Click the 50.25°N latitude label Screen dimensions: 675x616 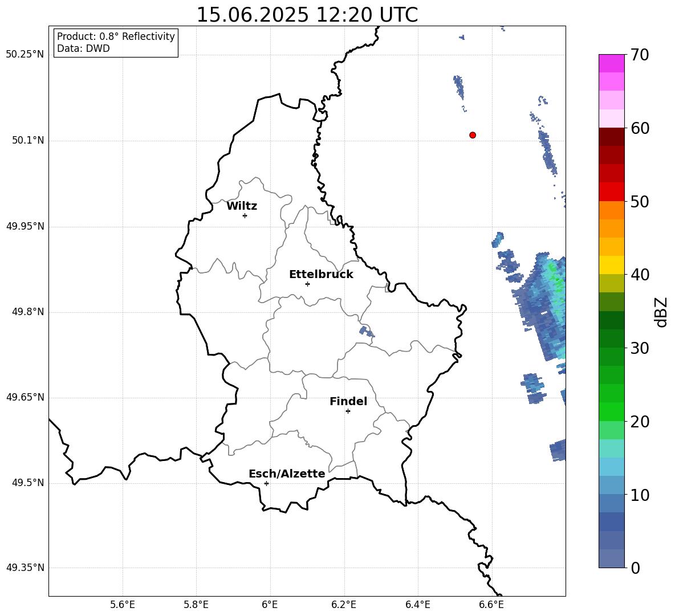(25, 55)
